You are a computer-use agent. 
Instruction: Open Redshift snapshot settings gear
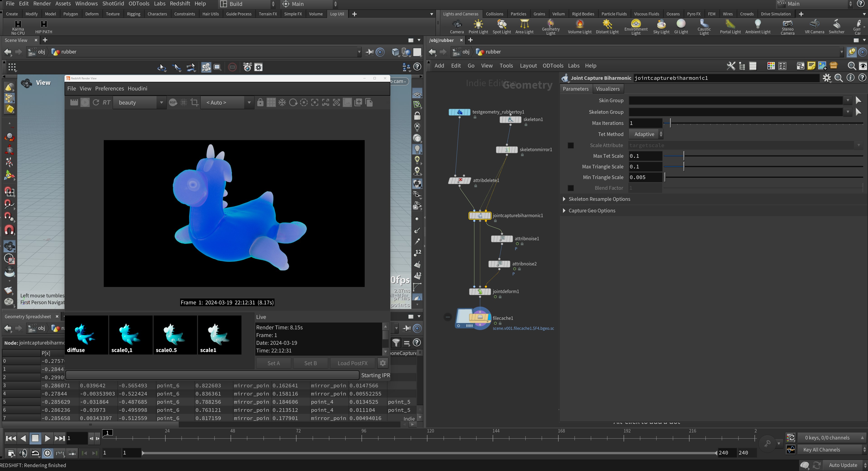point(382,363)
